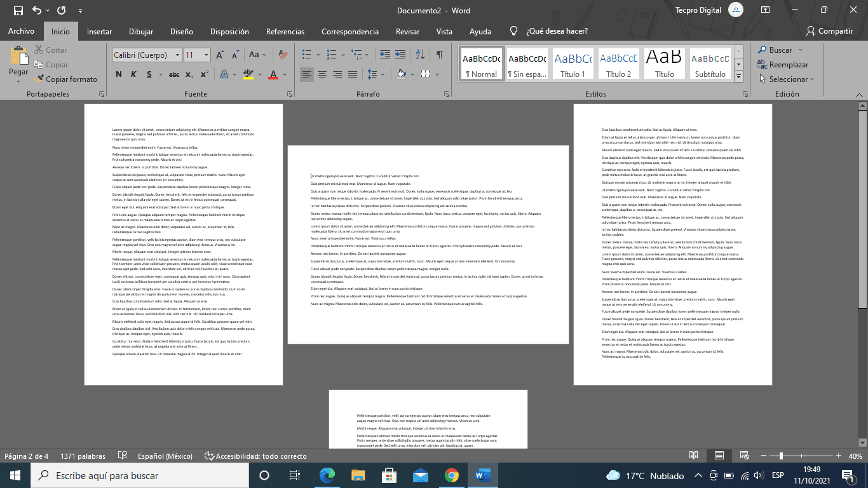Click the Compartir button
The height and width of the screenshot is (488, 868).
pos(829,31)
